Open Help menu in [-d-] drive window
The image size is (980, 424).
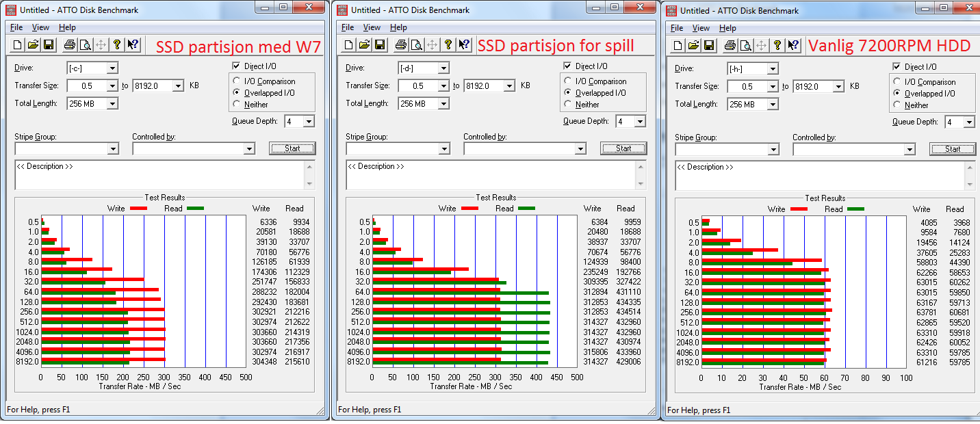pyautogui.click(x=398, y=27)
